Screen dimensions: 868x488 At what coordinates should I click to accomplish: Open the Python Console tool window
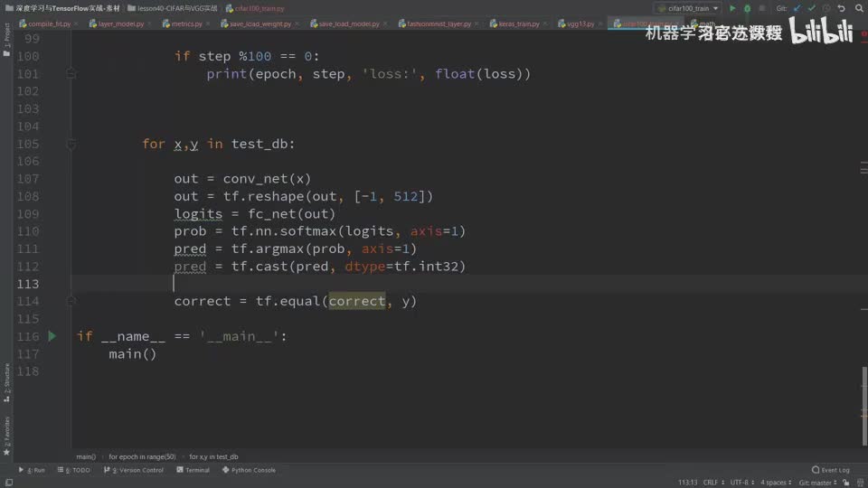(x=250, y=470)
